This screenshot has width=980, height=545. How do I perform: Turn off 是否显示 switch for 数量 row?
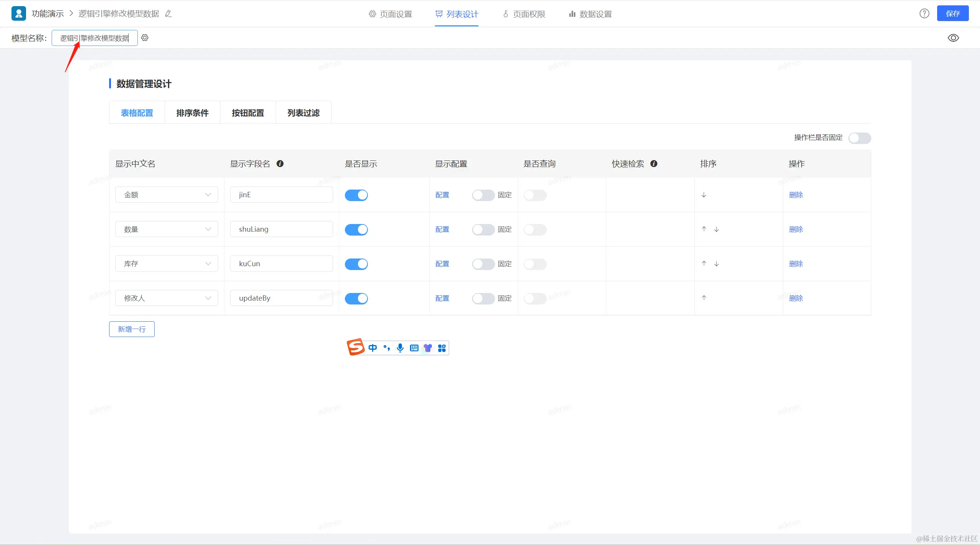(x=356, y=229)
